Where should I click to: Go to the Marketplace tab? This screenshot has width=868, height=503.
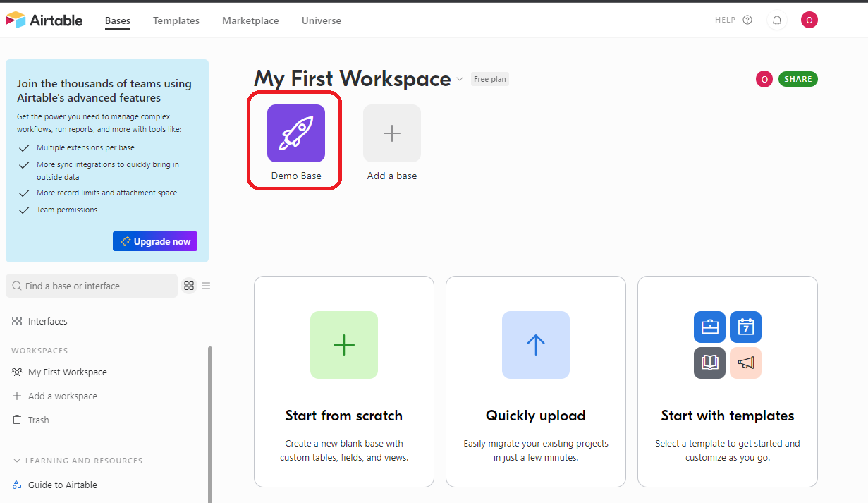[250, 20]
